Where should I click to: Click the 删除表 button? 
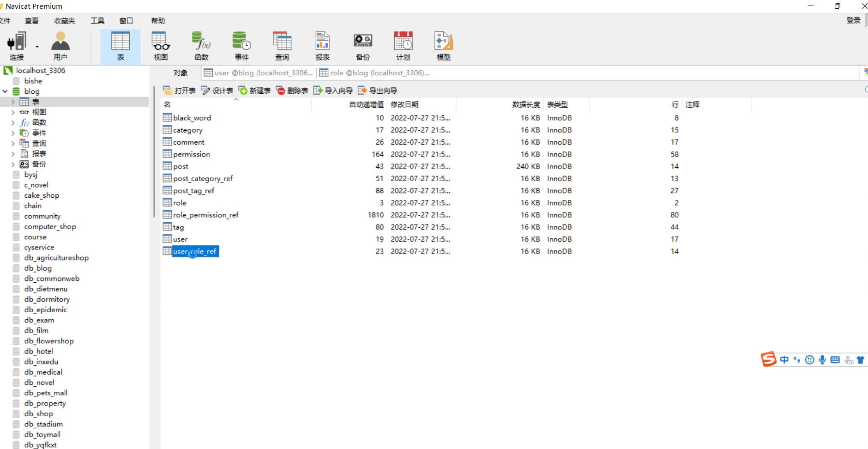click(x=292, y=91)
